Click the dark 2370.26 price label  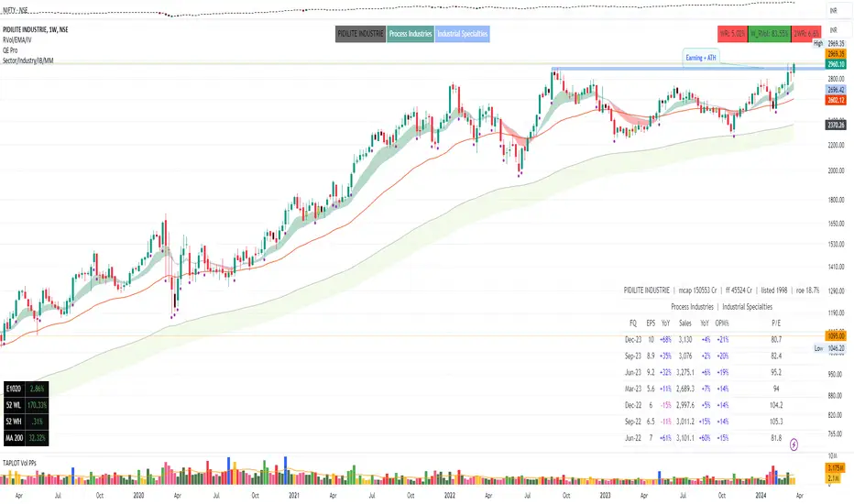click(x=836, y=126)
